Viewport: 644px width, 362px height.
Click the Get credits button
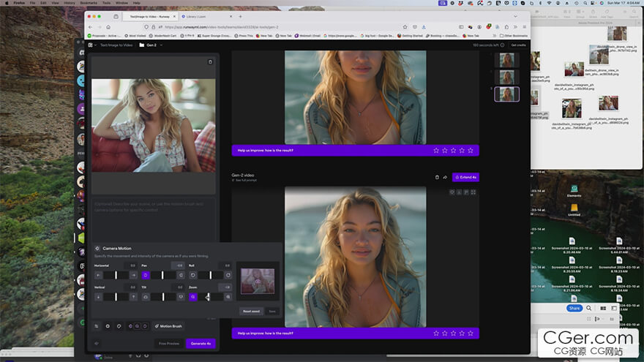(518, 45)
